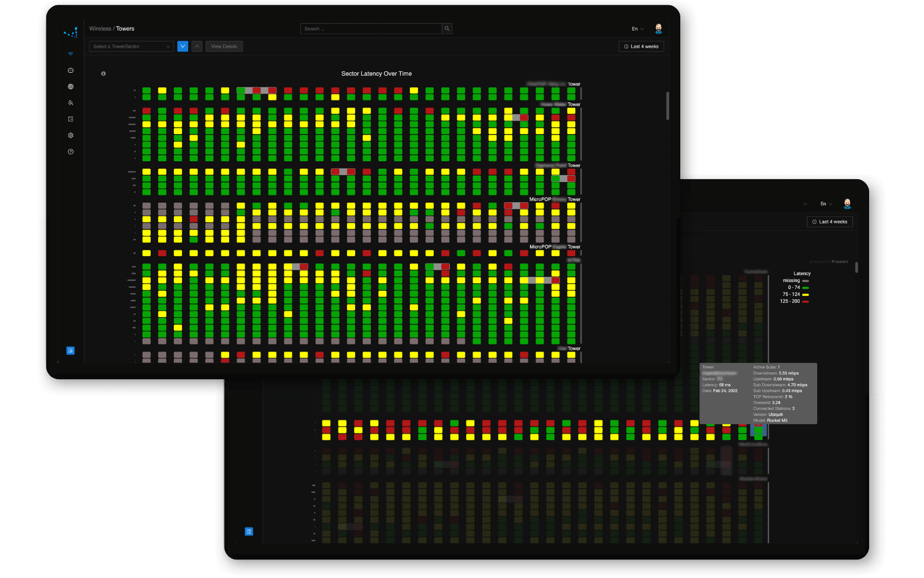
Task: Expand the blue chevron-down next to tower selector
Action: 182,46
